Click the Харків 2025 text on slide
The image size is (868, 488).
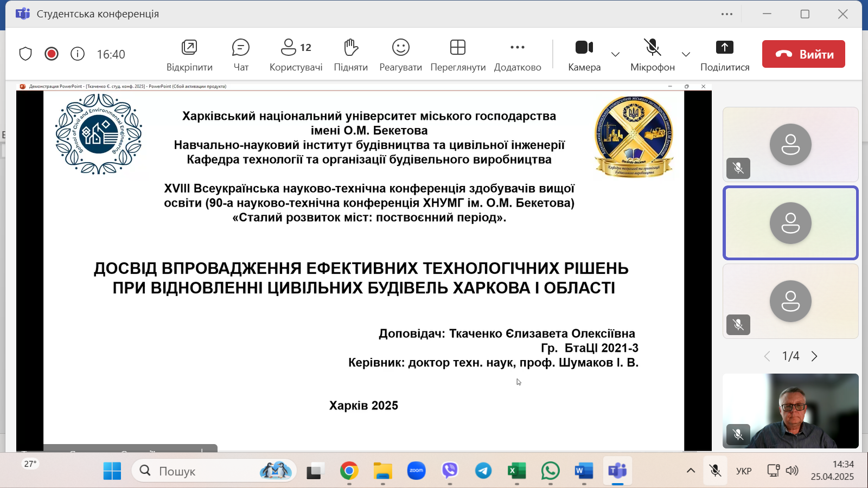[363, 406]
